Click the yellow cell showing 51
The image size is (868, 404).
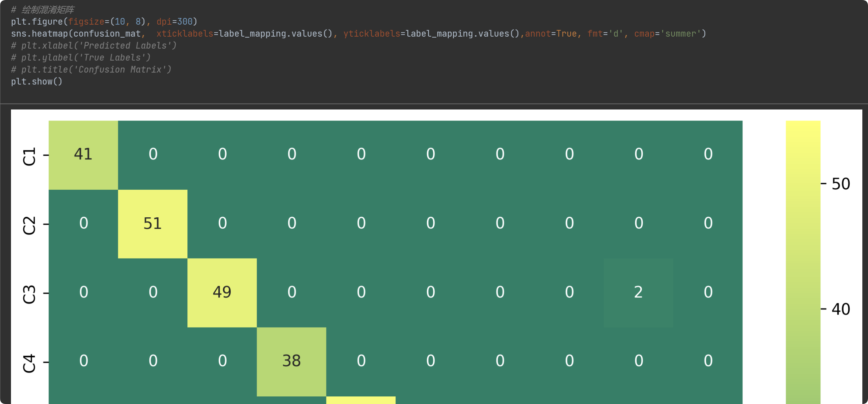pos(153,224)
